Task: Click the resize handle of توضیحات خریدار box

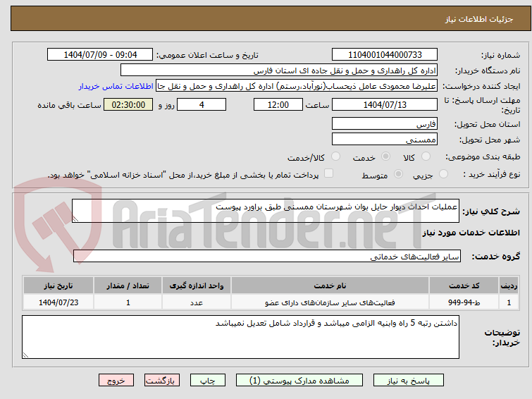Action: pyautogui.click(x=26, y=355)
